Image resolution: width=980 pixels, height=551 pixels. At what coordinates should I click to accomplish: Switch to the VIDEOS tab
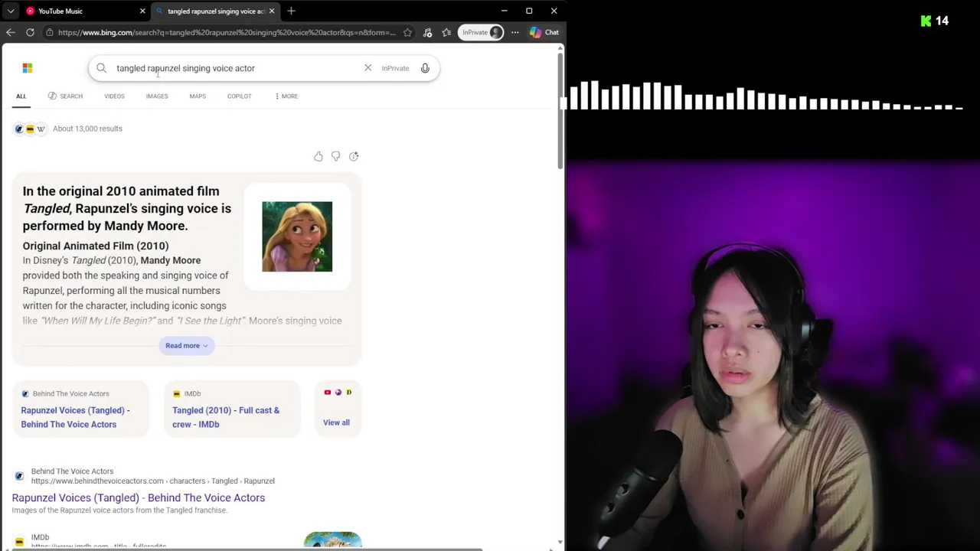click(114, 96)
